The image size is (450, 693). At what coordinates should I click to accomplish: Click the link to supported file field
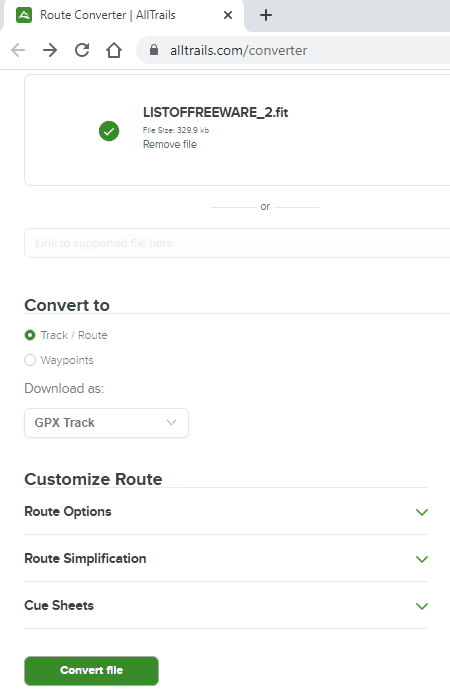coord(237,243)
